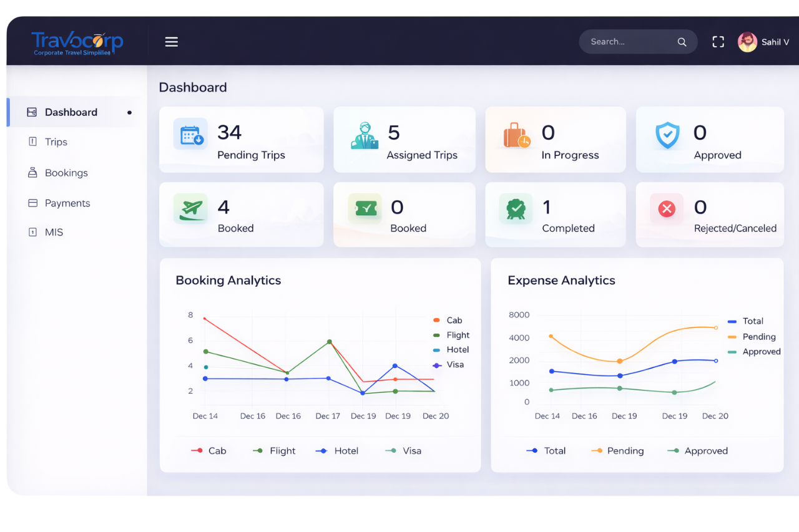Open the Completed trips card
The height and width of the screenshot is (532, 799).
point(555,214)
